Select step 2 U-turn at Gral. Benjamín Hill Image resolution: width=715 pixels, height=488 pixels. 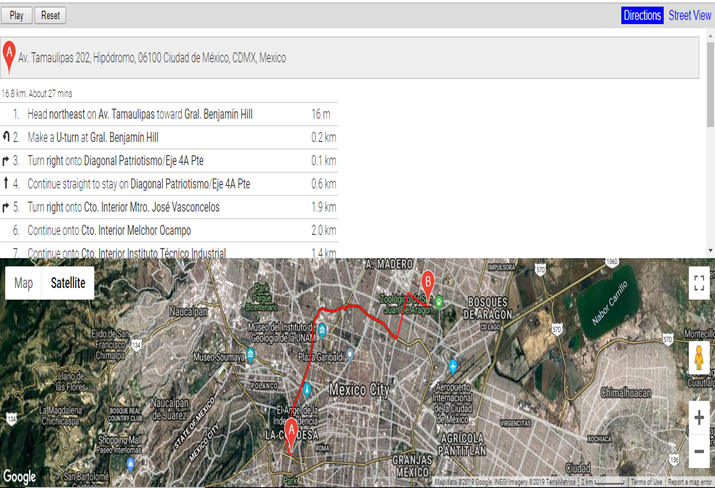click(x=169, y=137)
